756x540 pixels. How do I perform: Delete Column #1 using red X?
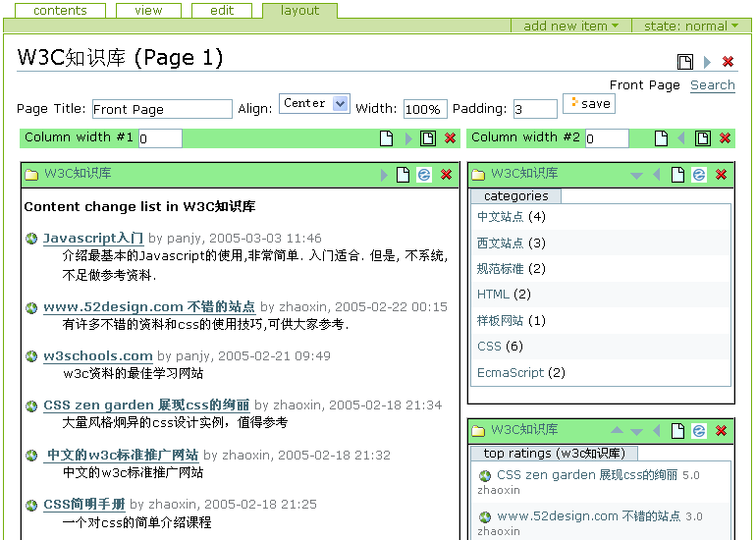click(450, 138)
